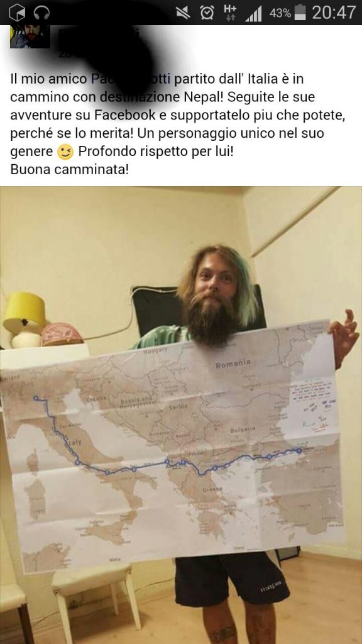Tap the word Facebook in the post text

pos(125,116)
